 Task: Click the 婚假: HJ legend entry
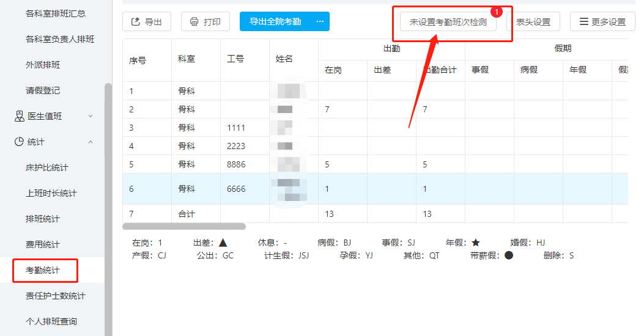[528, 243]
